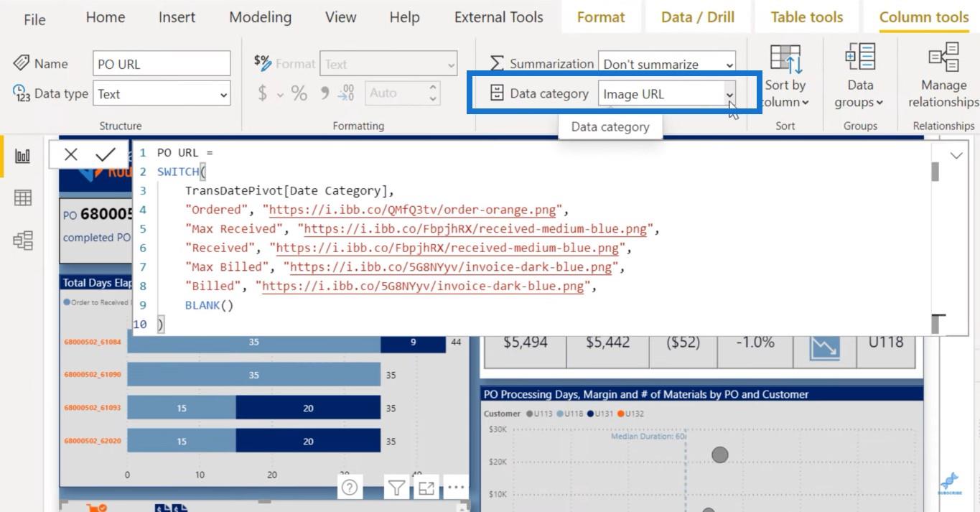Open the Format dropdown showing Text
The height and width of the screenshot is (512, 980).
(388, 64)
